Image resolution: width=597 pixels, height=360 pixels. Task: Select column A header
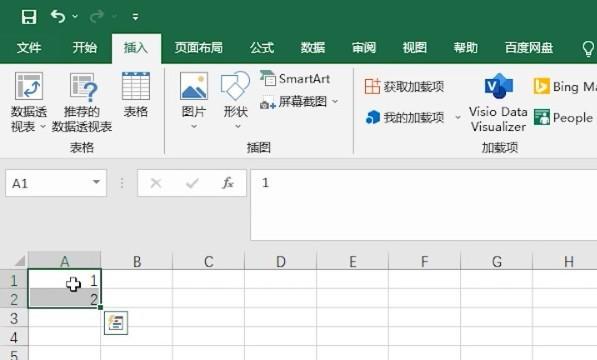[x=64, y=261]
